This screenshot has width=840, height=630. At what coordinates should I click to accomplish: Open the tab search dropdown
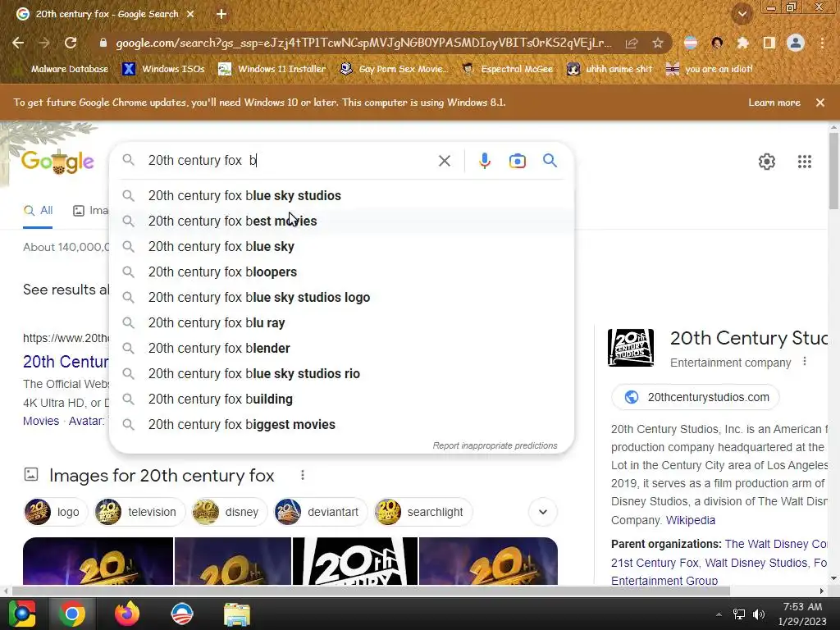(x=742, y=14)
